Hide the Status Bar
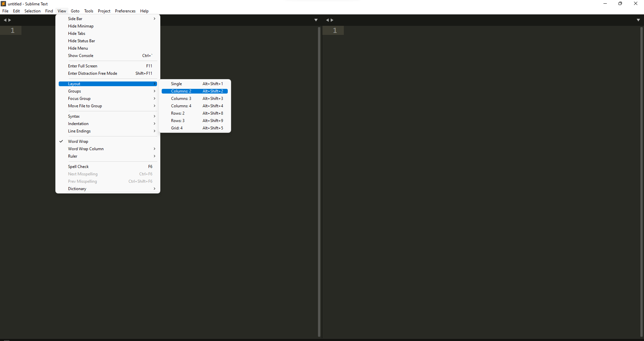The width and height of the screenshot is (644, 341). [x=82, y=41]
